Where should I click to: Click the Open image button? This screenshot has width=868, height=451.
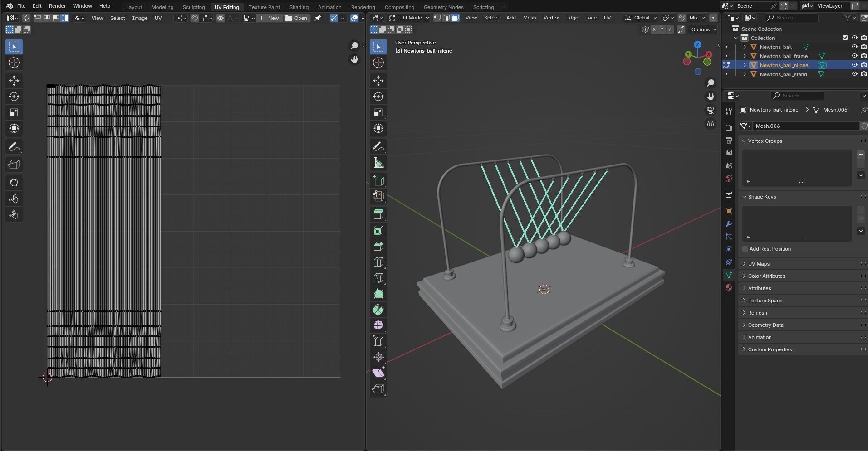pyautogui.click(x=297, y=18)
